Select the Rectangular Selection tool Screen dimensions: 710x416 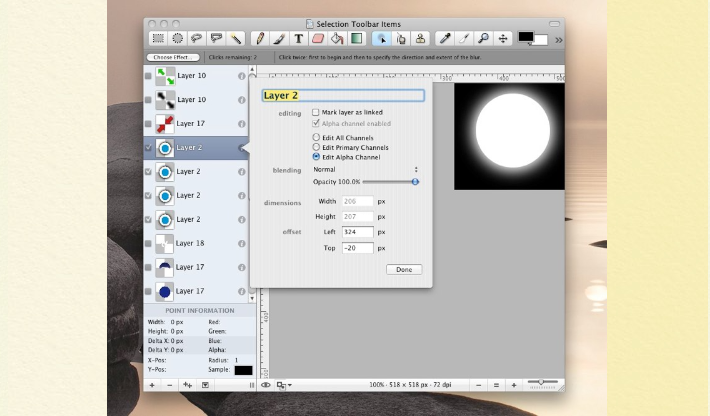(158, 39)
